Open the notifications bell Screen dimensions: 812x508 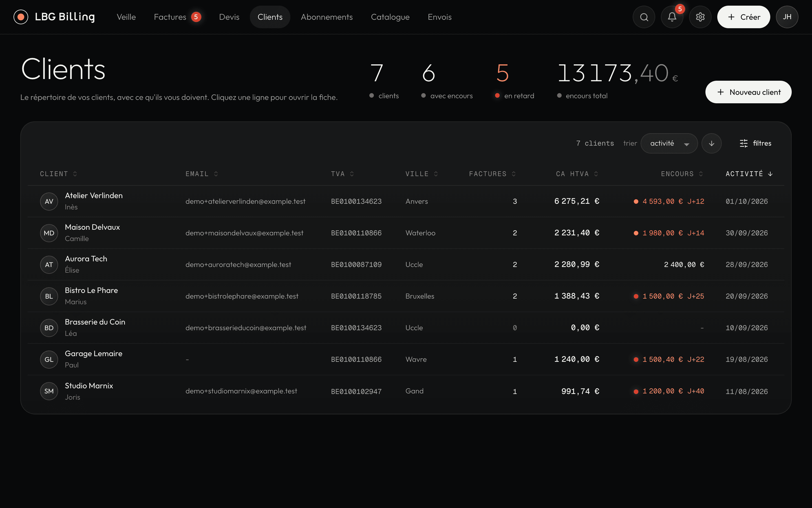672,17
